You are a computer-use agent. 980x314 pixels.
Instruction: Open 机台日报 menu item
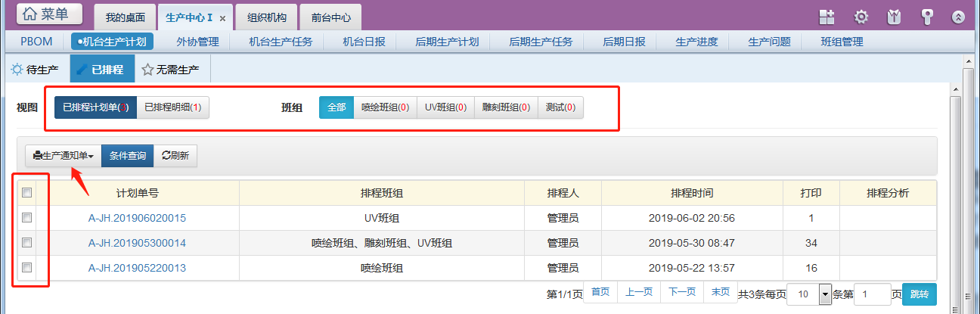(364, 42)
